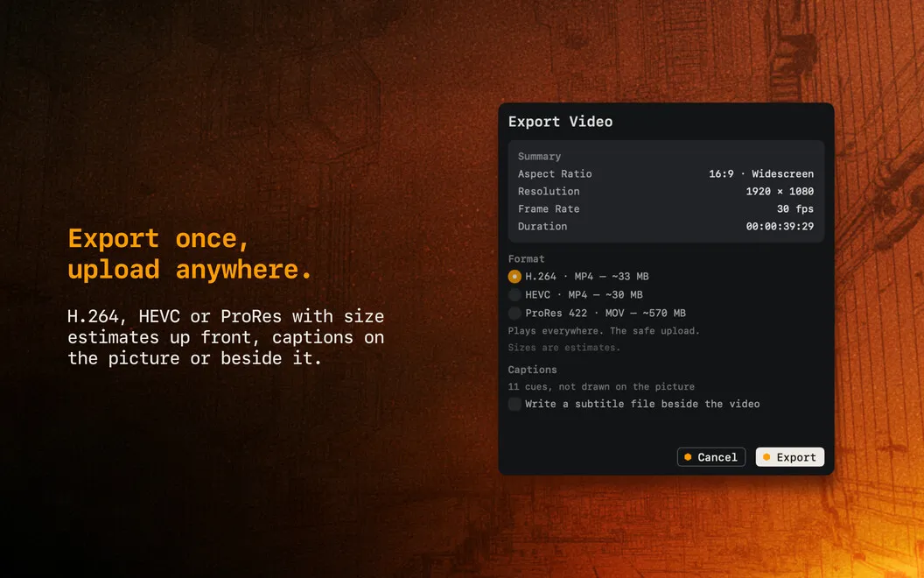The image size is (924, 578).
Task: Click the orange dot icon on Export
Action: 766,457
